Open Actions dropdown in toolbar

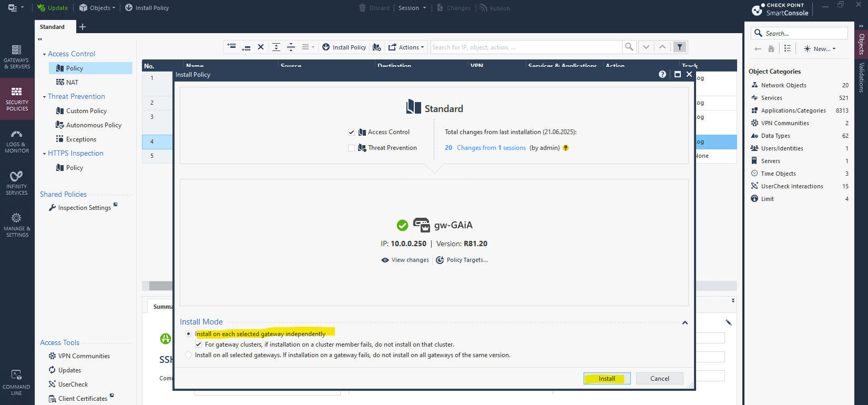point(406,47)
